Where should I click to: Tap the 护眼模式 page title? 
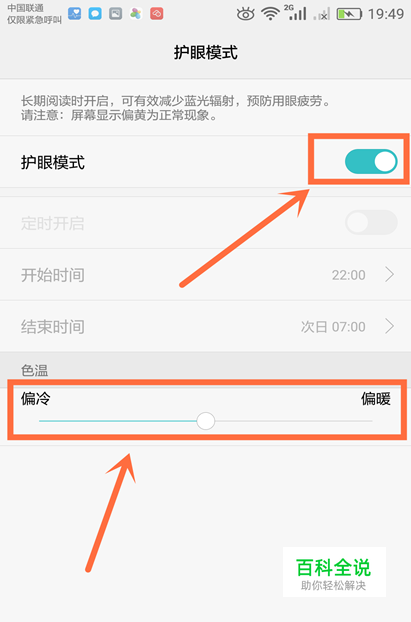[x=206, y=52]
